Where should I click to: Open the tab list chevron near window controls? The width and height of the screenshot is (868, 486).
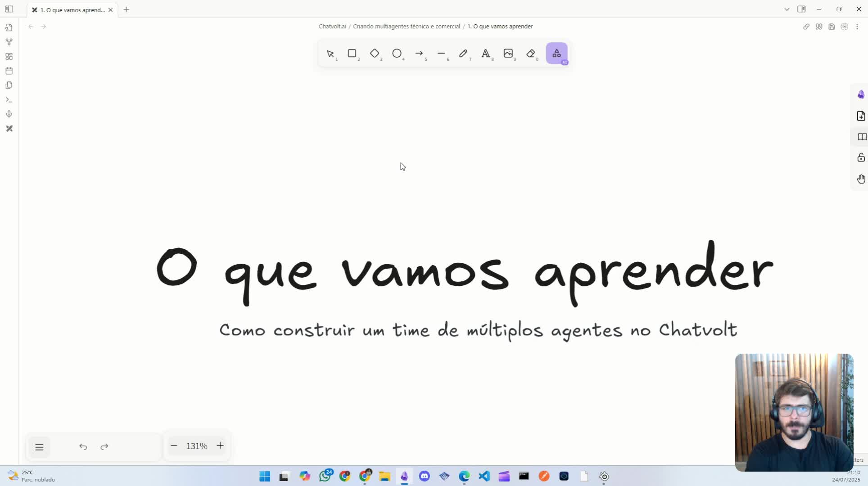tap(787, 9)
